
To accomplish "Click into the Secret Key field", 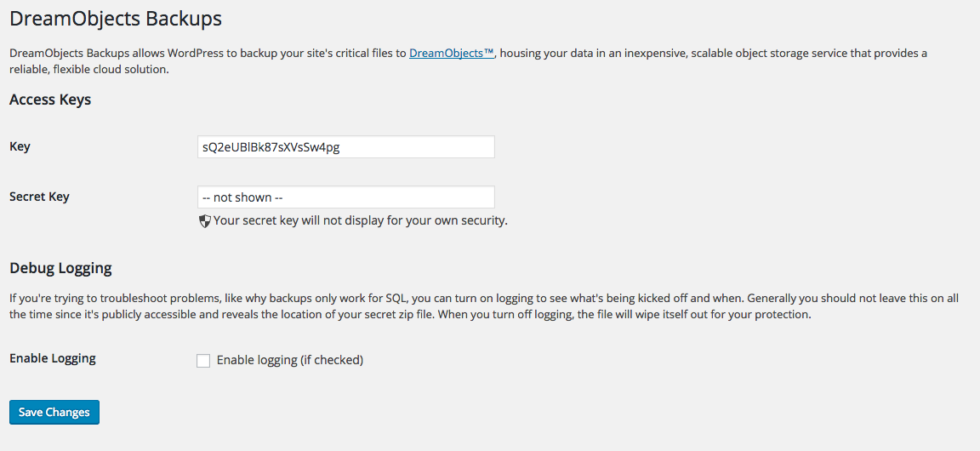I will tap(346, 197).
